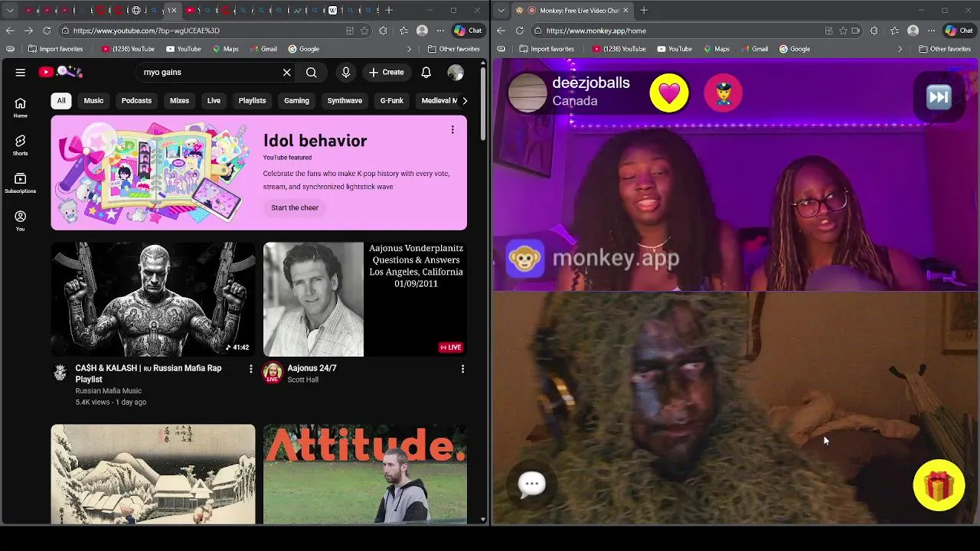Close the Monkey Free Live Video Chat tab

click(626, 11)
